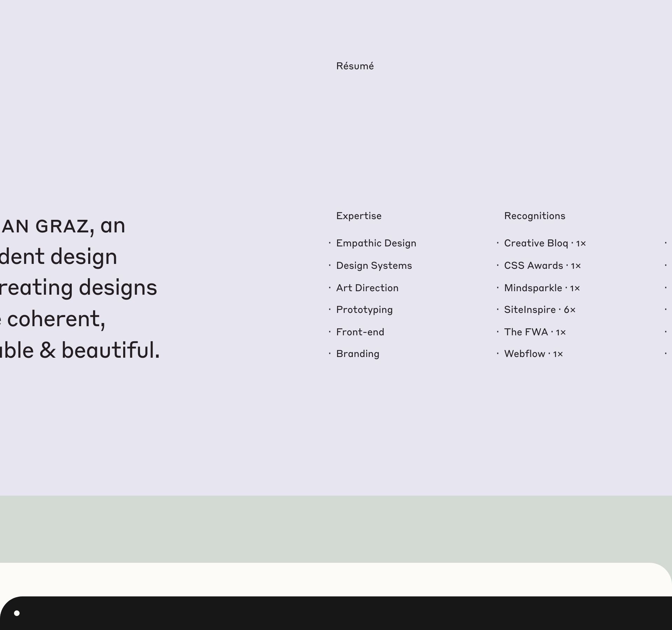
Task: Select Design Systems list item
Action: (374, 266)
